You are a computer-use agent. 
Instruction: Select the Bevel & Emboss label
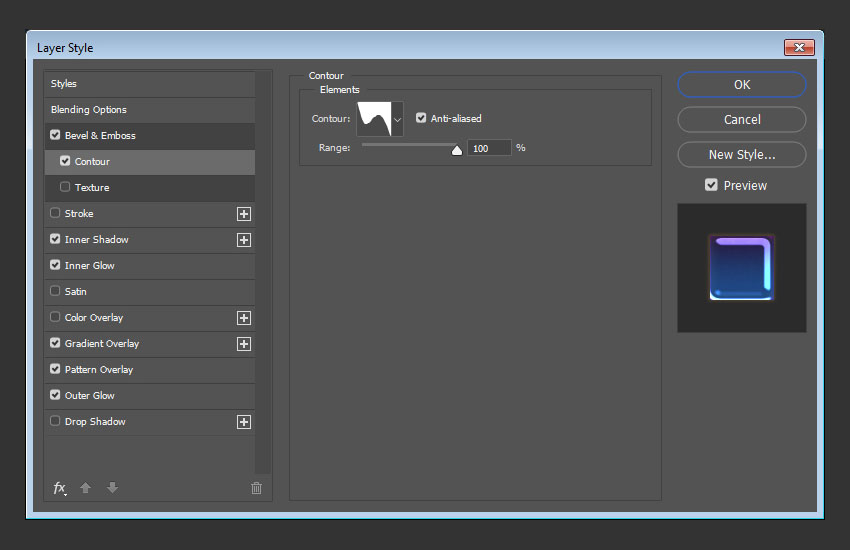(x=100, y=135)
